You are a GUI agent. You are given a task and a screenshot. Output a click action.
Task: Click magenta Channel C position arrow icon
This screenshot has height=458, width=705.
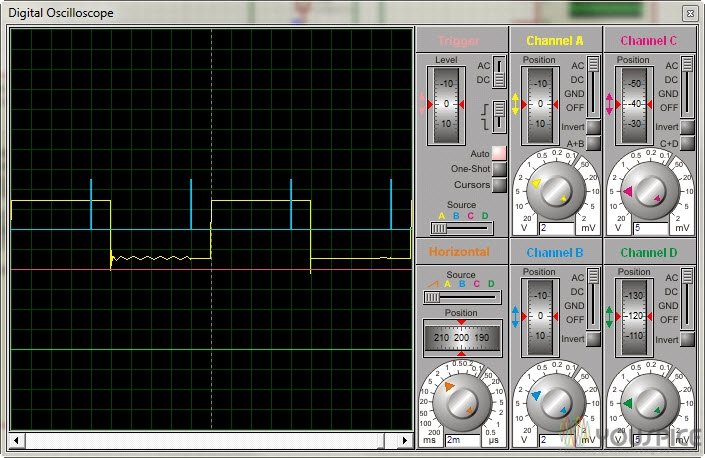tap(609, 104)
